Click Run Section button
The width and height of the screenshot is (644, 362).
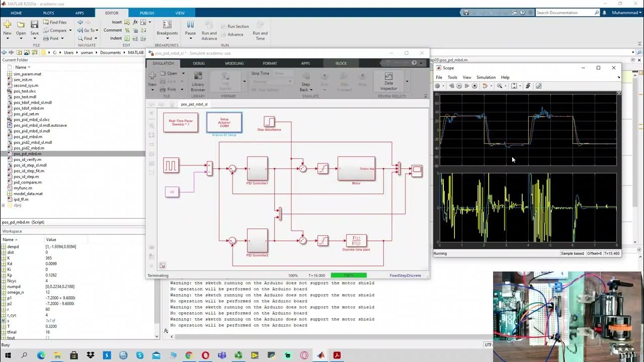[234, 26]
